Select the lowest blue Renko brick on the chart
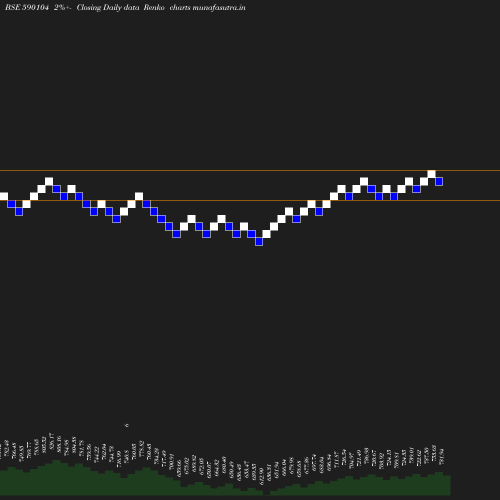Viewport: 500px width, 500px height. point(259,242)
